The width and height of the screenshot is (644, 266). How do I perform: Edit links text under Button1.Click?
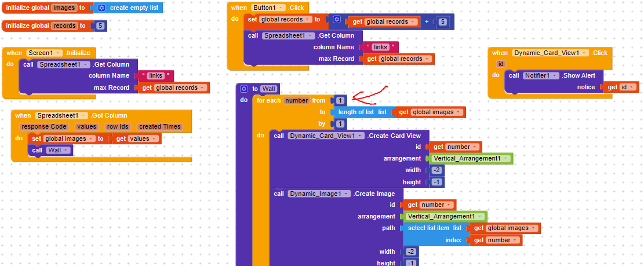[x=381, y=47]
